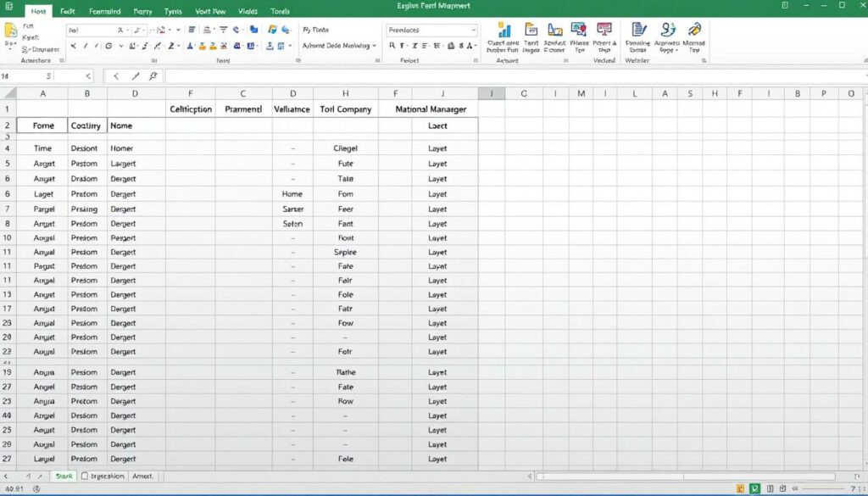Click the blue font color A icon
868x496 pixels.
click(190, 46)
